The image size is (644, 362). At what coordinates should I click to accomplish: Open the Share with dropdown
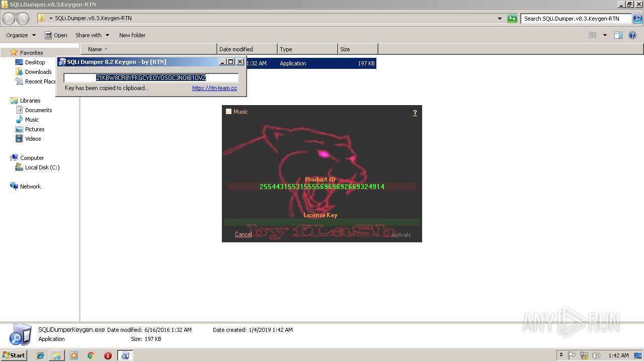tap(92, 35)
